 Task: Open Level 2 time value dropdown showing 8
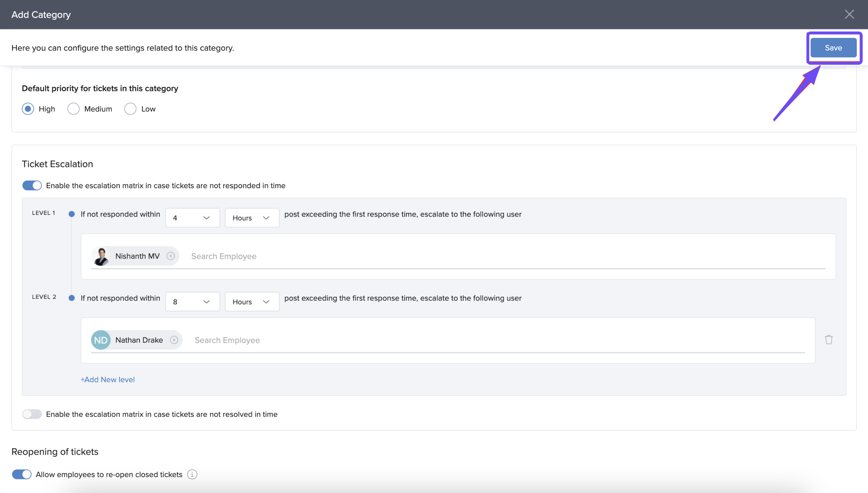[192, 302]
